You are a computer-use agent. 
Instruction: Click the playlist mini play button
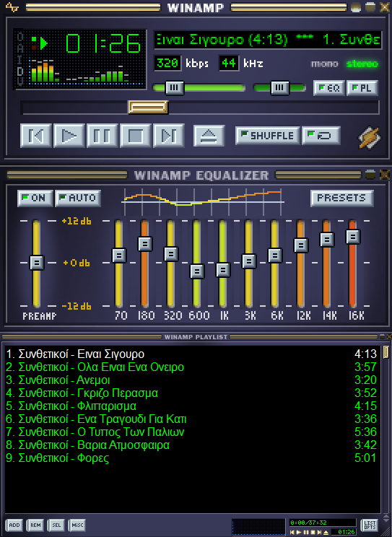[298, 532]
